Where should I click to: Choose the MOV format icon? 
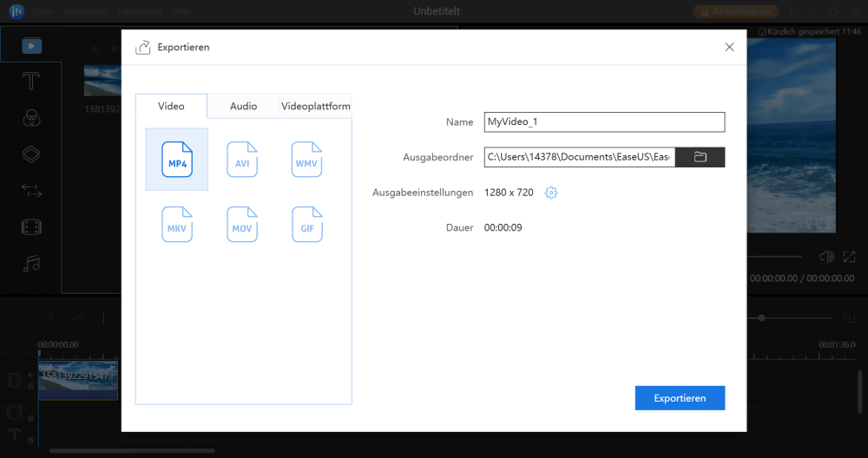242,225
